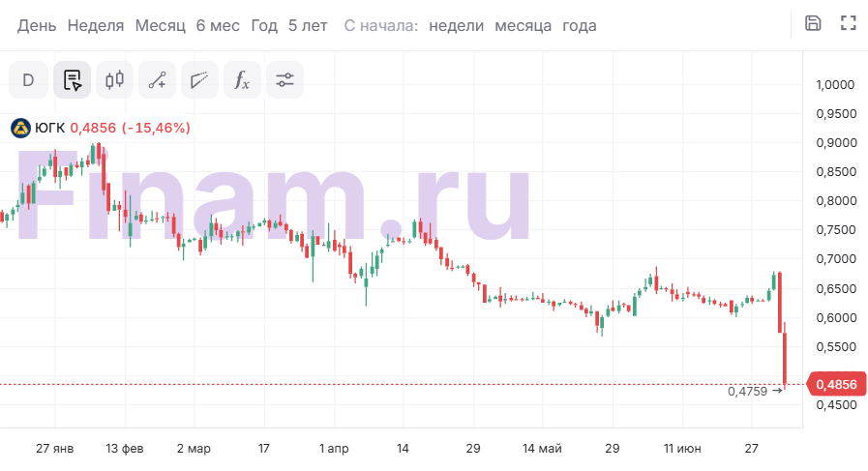The height and width of the screenshot is (471, 868).
Task: Choose the 6 мес time range
Action: click(218, 26)
